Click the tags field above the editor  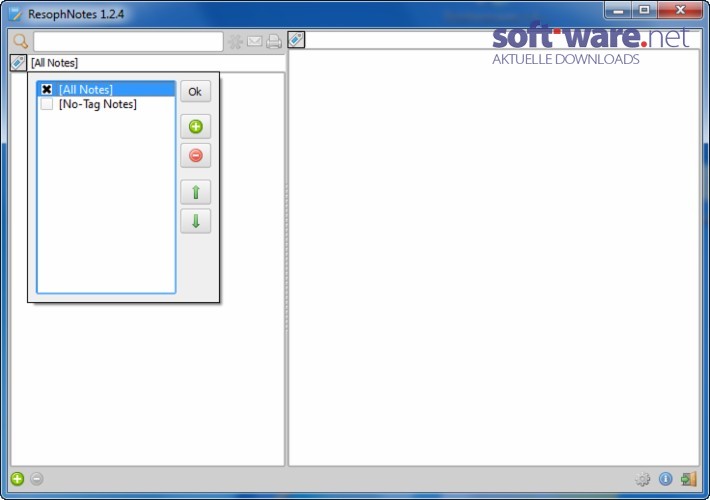click(503, 39)
